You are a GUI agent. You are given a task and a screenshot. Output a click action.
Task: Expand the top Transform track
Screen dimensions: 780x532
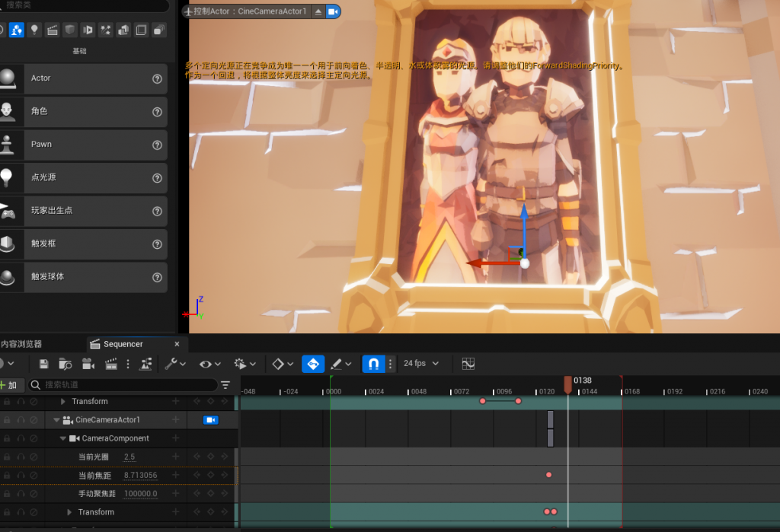tap(62, 401)
